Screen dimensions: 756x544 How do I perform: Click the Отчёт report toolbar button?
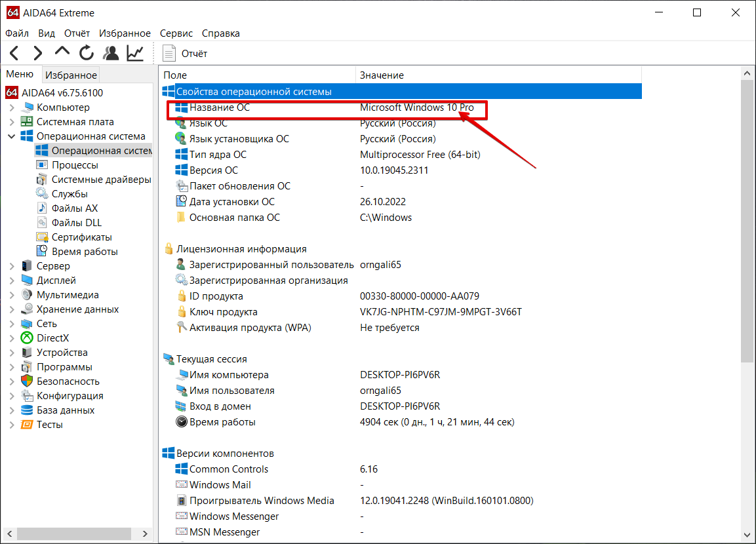(186, 54)
